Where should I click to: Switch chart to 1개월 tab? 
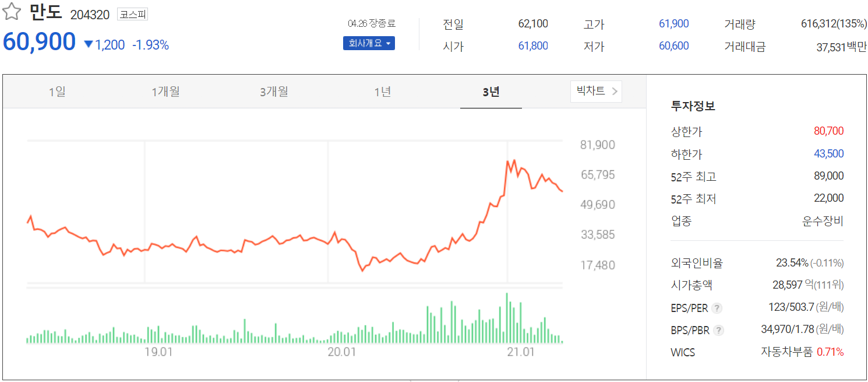tap(165, 92)
